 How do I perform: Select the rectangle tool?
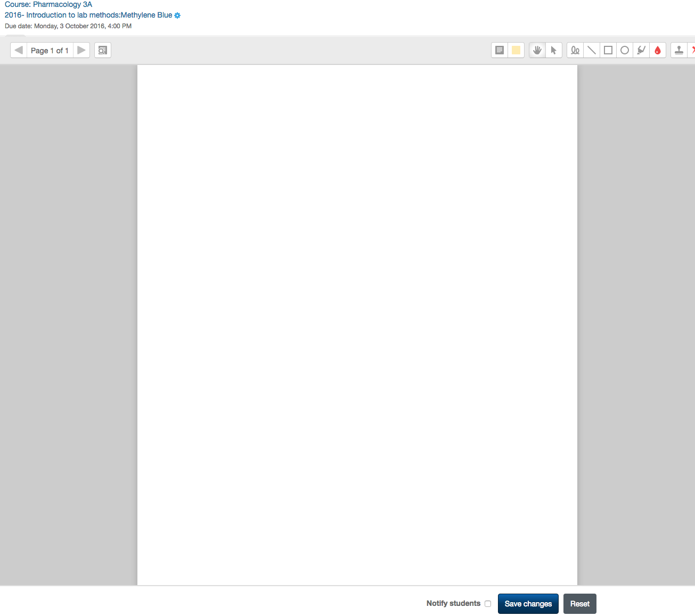pyautogui.click(x=608, y=50)
